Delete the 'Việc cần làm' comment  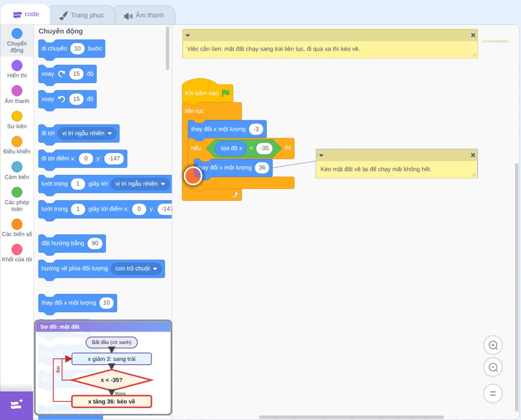click(x=473, y=35)
